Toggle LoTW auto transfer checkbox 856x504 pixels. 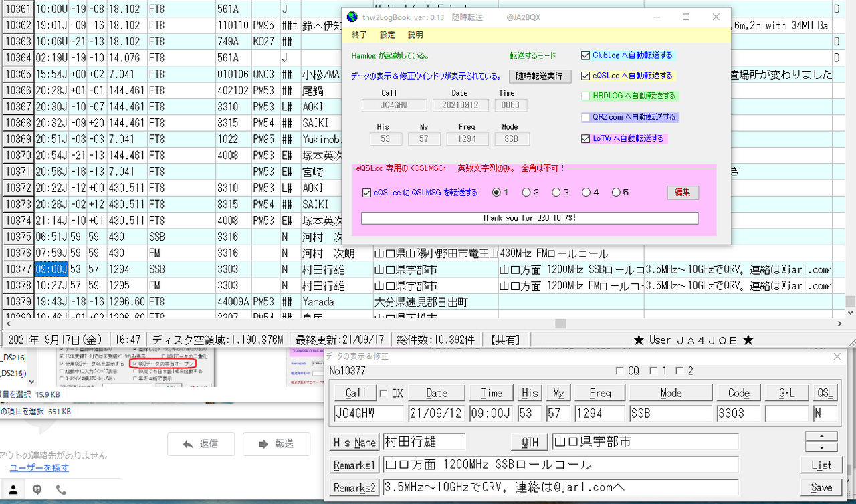pyautogui.click(x=586, y=139)
